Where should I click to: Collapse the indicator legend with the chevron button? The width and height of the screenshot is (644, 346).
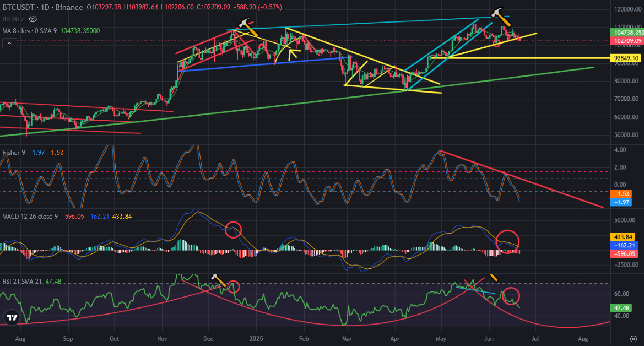coord(10,43)
